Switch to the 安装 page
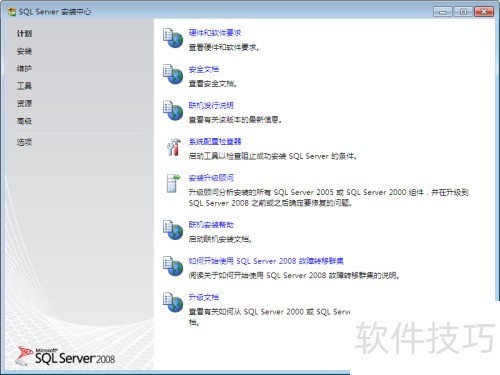500x375 pixels. pos(24,51)
